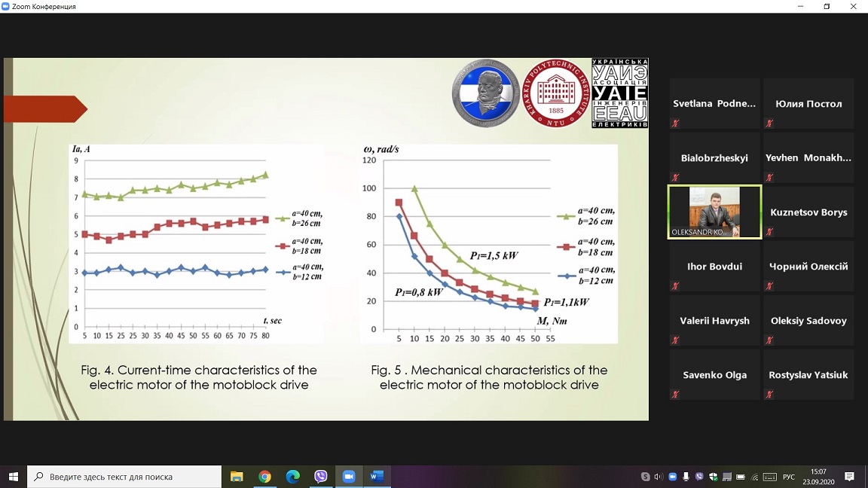Click the УАИЭ UAIE EEAU association logo
Screen dimensions: 868x488
pyautogui.click(x=619, y=93)
